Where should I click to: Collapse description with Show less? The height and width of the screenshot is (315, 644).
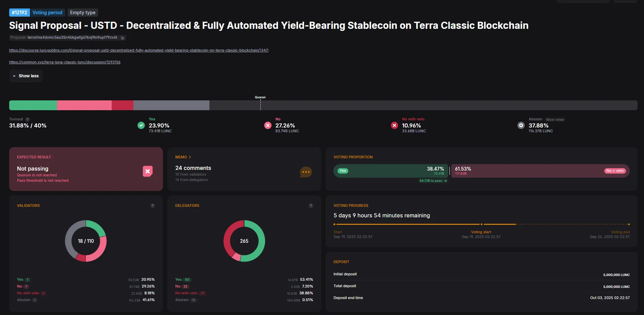(26, 76)
